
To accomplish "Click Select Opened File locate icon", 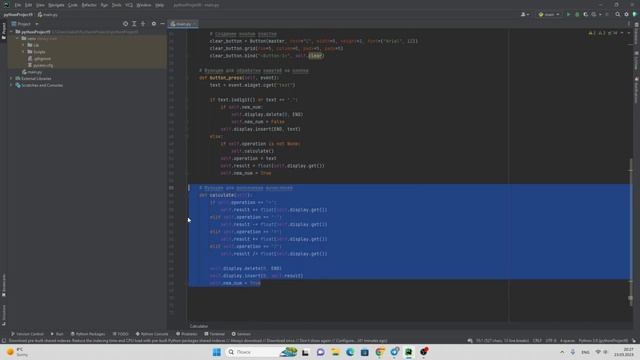I will (x=125, y=24).
